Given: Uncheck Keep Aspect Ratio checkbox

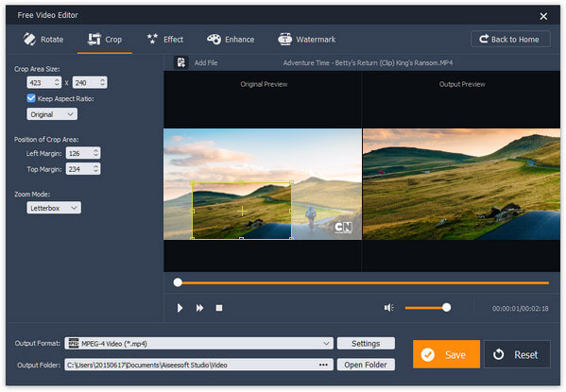Looking at the screenshot, I should tap(31, 98).
